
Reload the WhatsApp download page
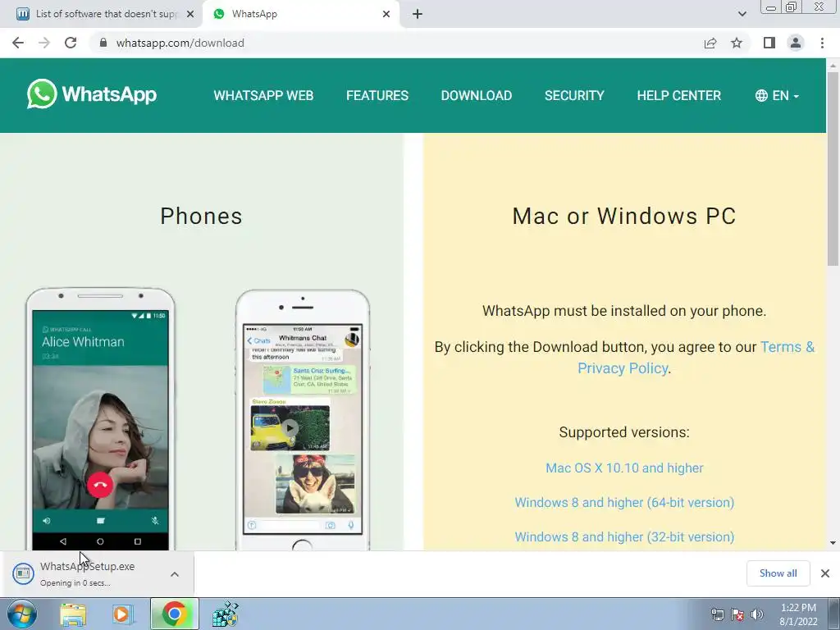[71, 43]
